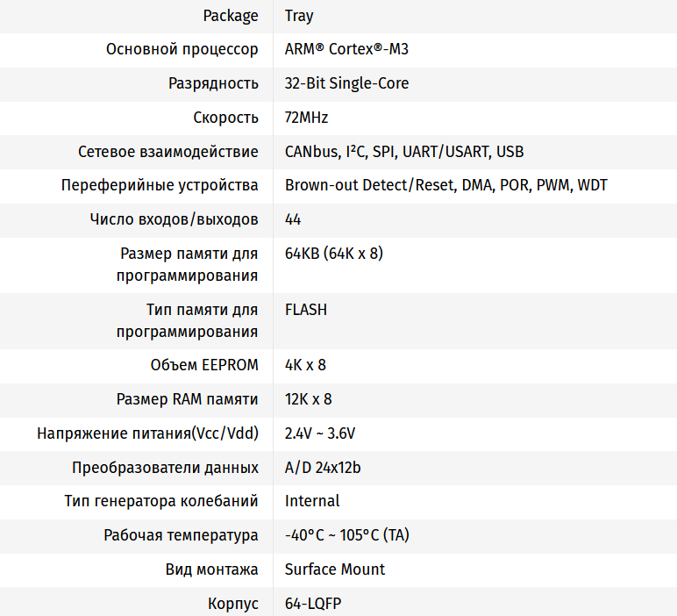
Task: Select the 'CANbus, I²C, SPI, UART/USART, USB' text
Action: [404, 152]
